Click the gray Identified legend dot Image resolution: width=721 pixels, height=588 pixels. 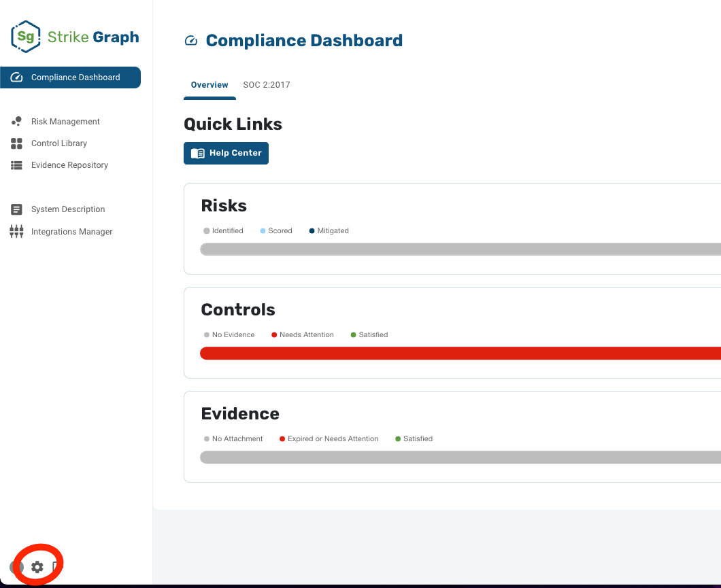pos(207,230)
